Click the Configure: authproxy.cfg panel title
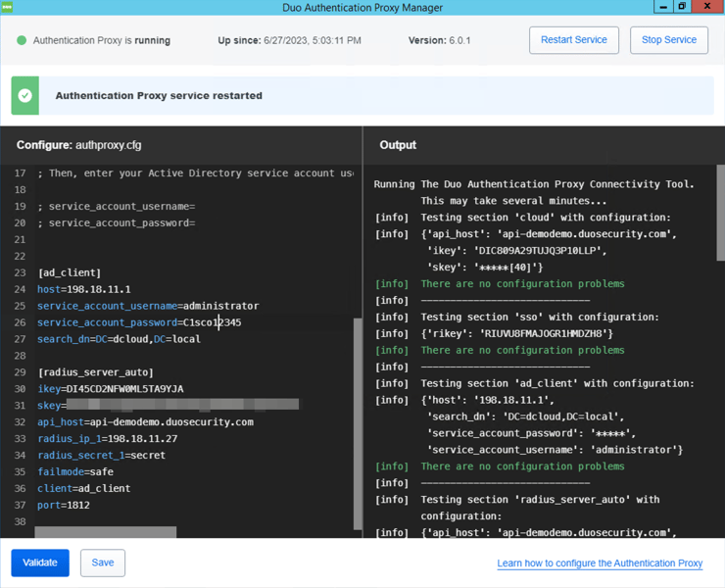This screenshot has height=588, width=725. [x=79, y=145]
